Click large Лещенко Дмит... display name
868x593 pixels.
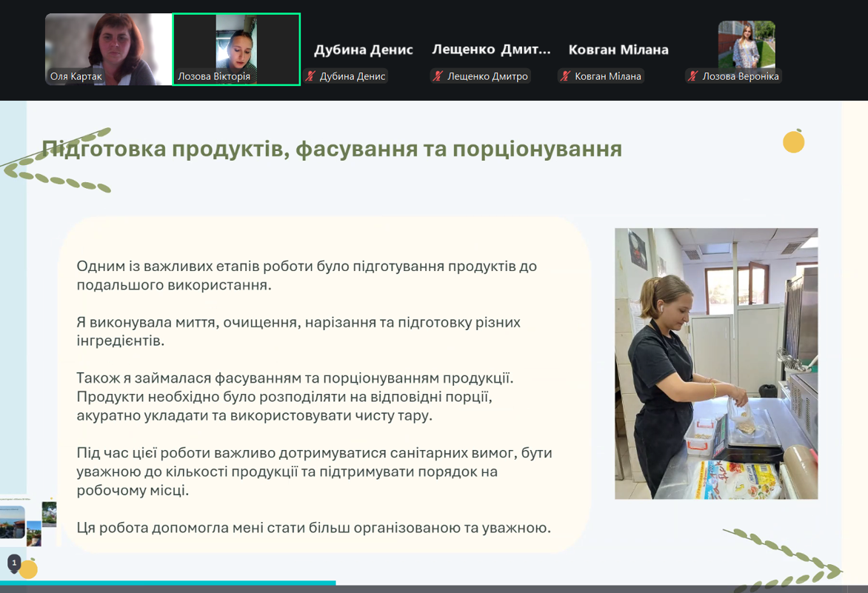tap(492, 50)
